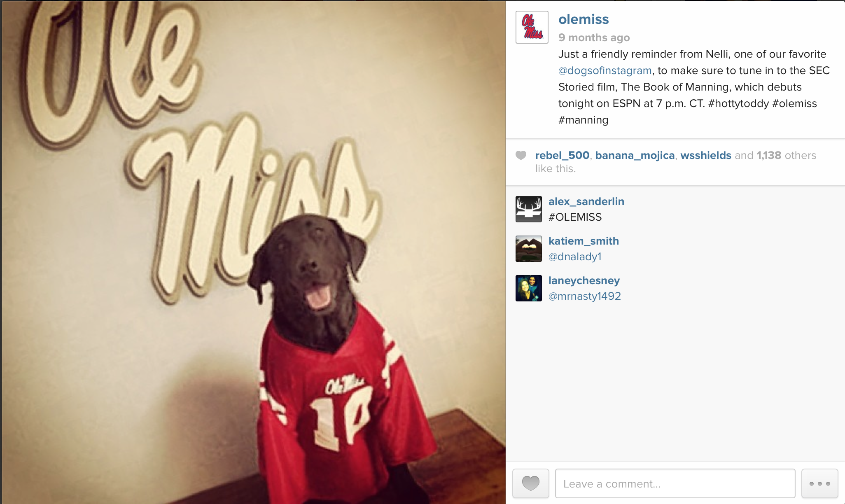
Task: Open the @mrnasty1492 mention
Action: point(585,296)
